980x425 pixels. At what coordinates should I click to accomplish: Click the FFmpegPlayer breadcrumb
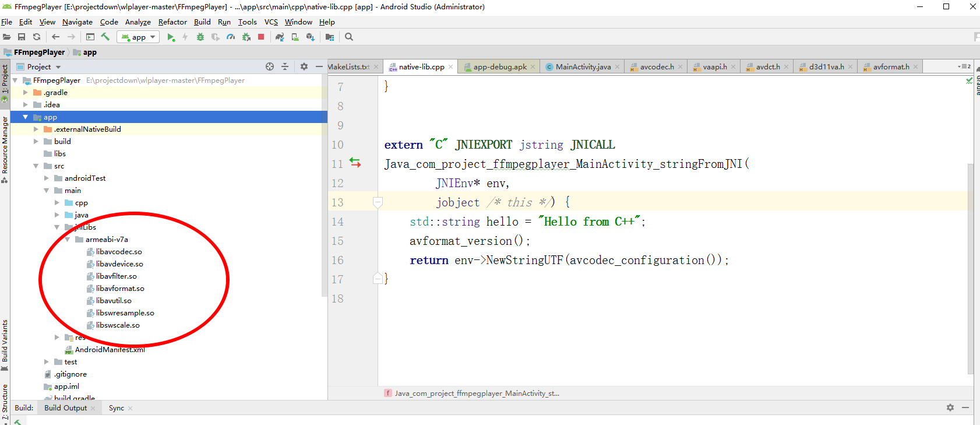39,52
